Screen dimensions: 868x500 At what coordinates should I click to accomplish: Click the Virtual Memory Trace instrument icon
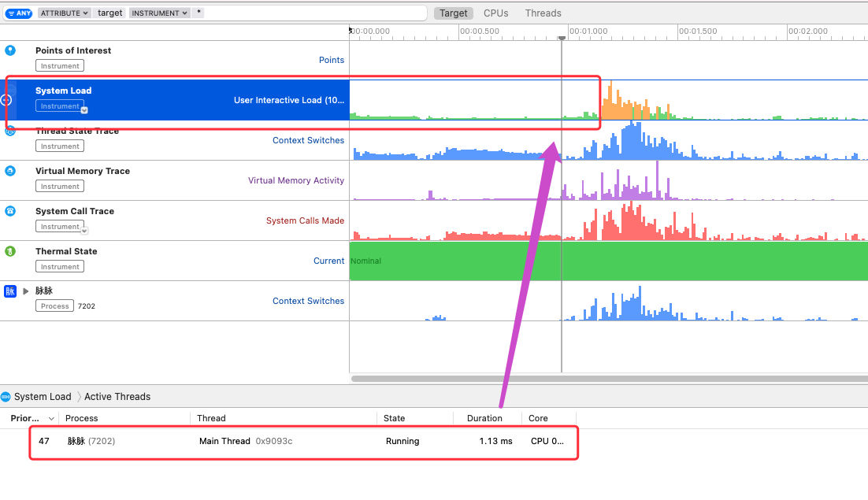coord(10,171)
